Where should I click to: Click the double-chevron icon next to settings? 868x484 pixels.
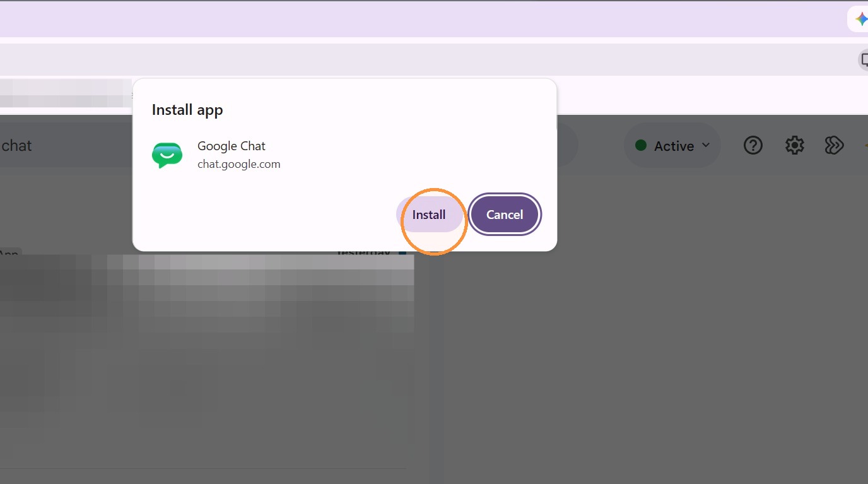834,146
